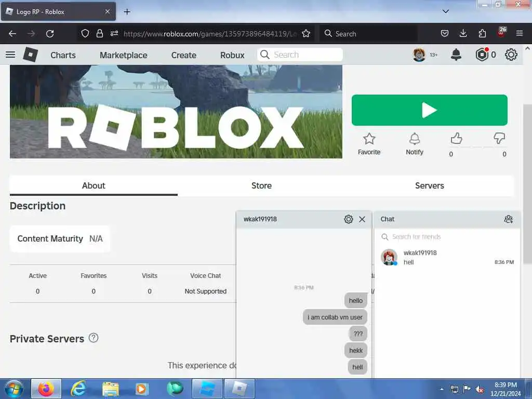Close the wkak191918 chat conversation
Screen dimensions: 532x399
click(362, 219)
